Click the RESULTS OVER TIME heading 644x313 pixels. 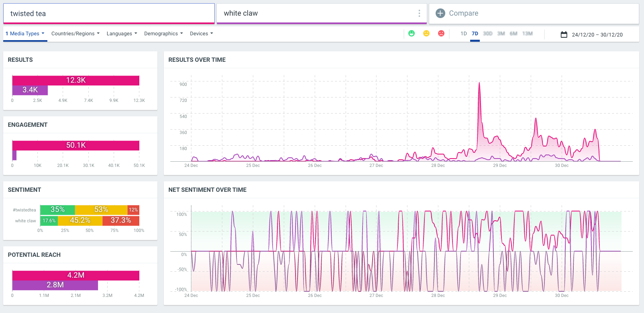coord(197,60)
